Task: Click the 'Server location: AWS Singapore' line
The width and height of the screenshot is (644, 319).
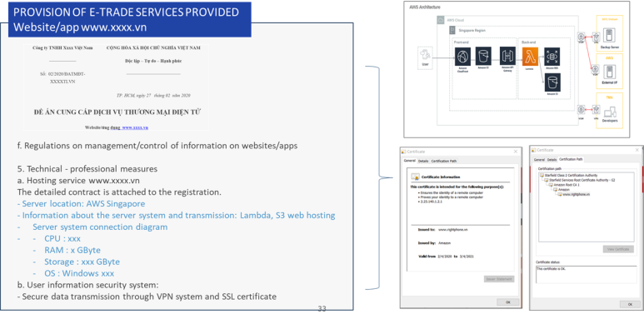Action: tap(81, 203)
